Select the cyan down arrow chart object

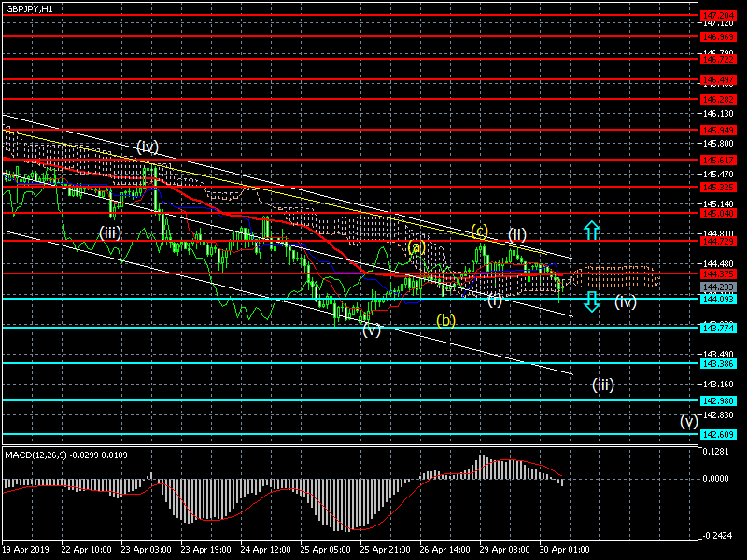(x=591, y=301)
